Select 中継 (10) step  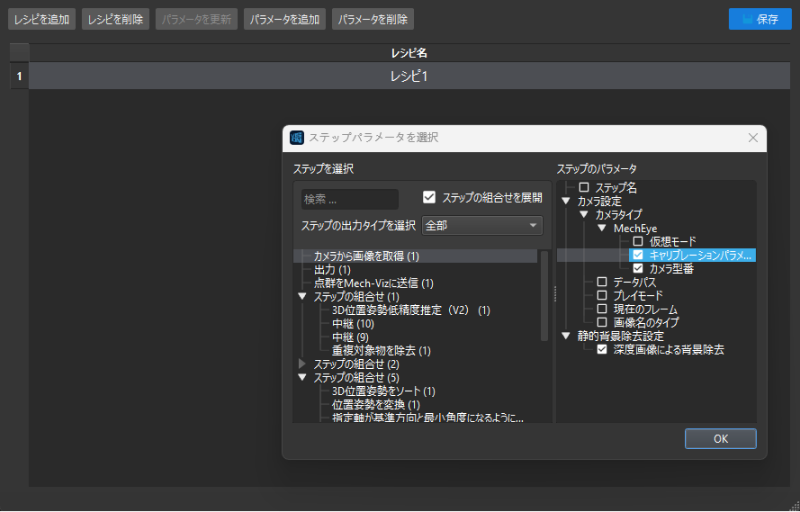click(353, 324)
